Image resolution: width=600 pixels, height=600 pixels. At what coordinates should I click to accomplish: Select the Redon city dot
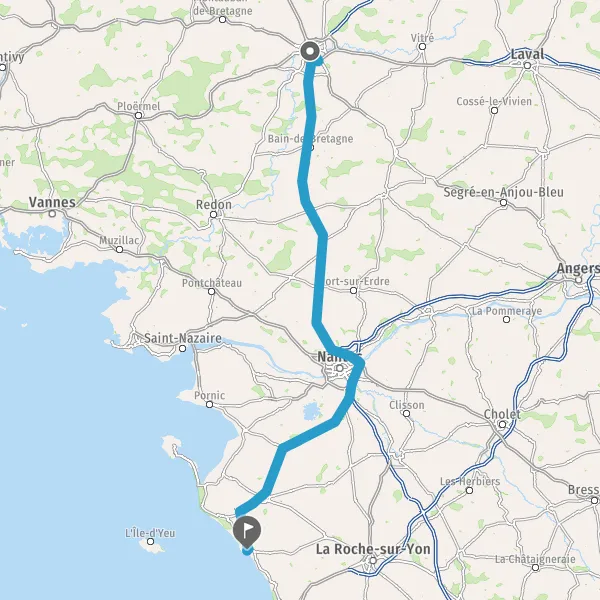click(x=214, y=215)
